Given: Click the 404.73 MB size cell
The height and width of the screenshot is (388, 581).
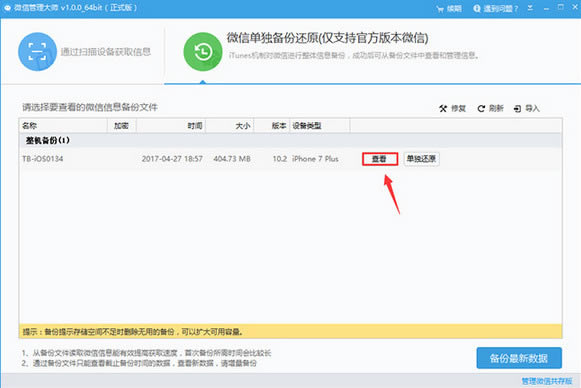Looking at the screenshot, I should pos(232,159).
